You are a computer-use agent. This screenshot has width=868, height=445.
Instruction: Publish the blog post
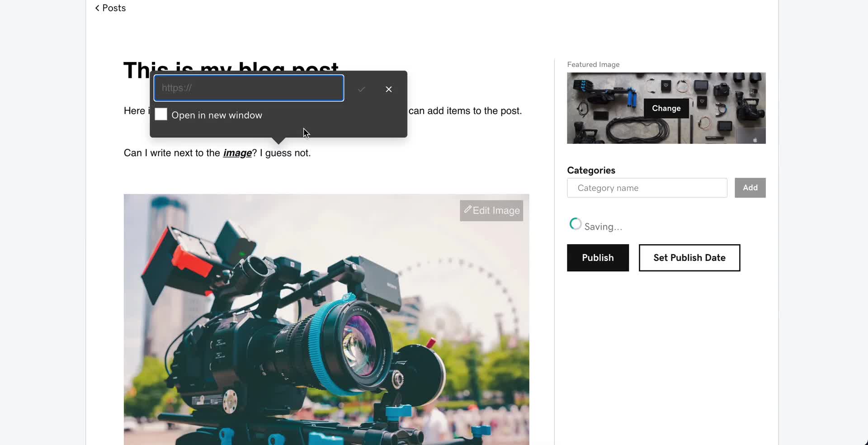pyautogui.click(x=598, y=258)
